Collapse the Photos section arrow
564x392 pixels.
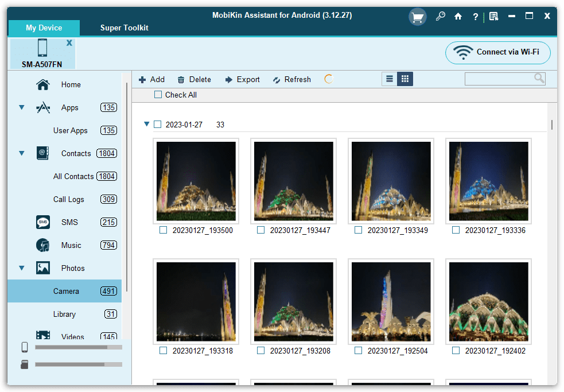tap(22, 268)
